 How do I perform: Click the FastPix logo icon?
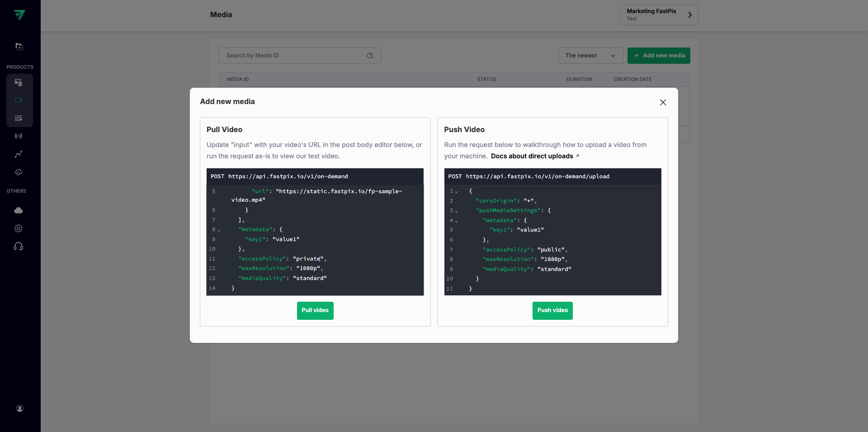20,15
